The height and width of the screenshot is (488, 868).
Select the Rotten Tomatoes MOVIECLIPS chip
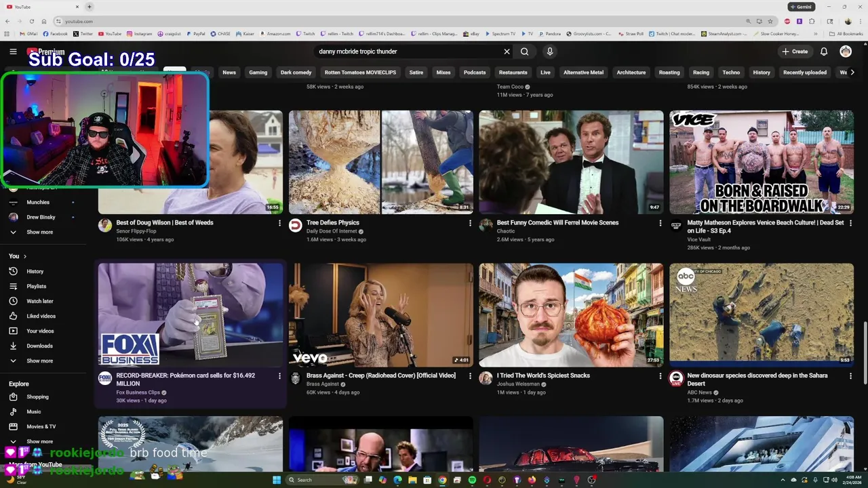360,73
